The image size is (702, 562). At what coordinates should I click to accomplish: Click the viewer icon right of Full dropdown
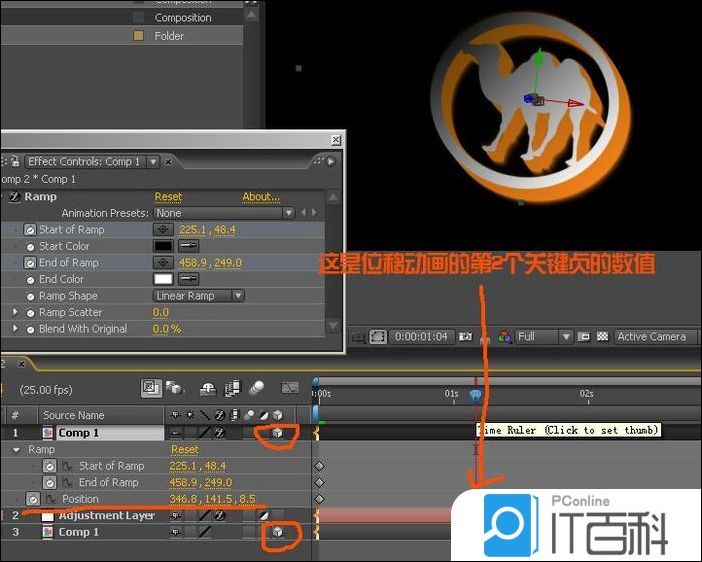583,336
